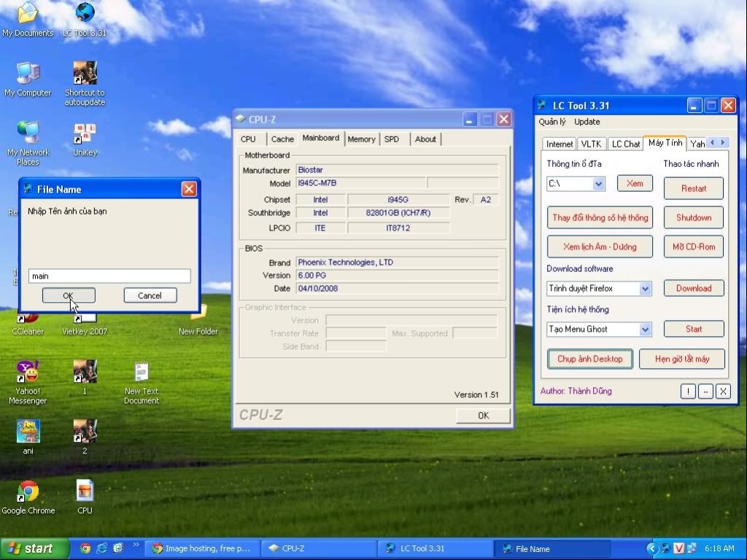Screen dimensions: 747x560
Task: Select Mainboard tab in CPU-Z
Action: [x=321, y=138]
